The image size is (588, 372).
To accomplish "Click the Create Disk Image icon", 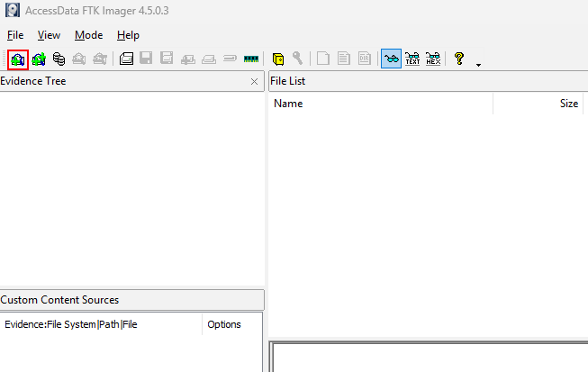I will (x=127, y=59).
